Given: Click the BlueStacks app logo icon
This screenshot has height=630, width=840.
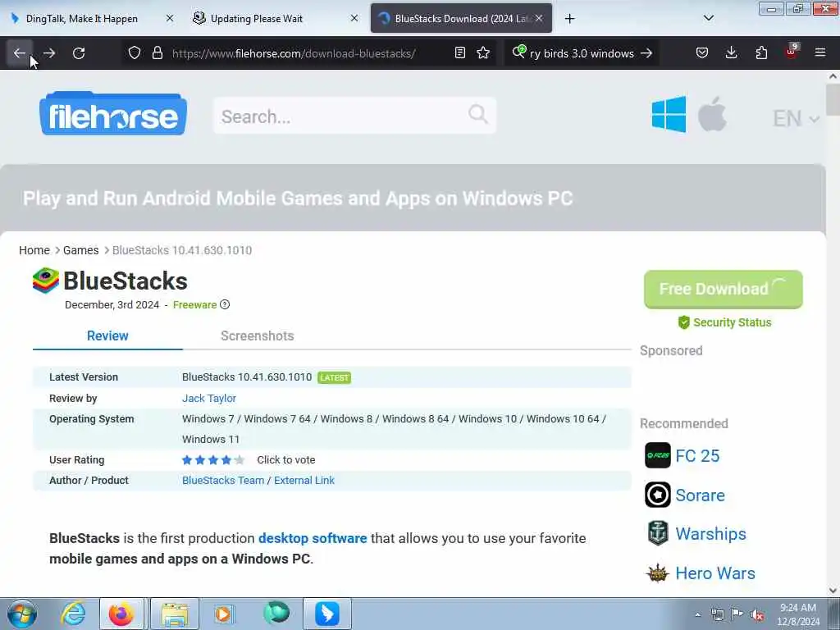Looking at the screenshot, I should [x=46, y=281].
